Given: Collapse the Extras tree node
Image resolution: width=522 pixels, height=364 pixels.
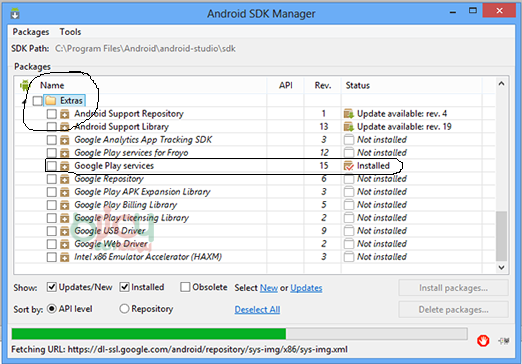Looking at the screenshot, I should point(24,102).
